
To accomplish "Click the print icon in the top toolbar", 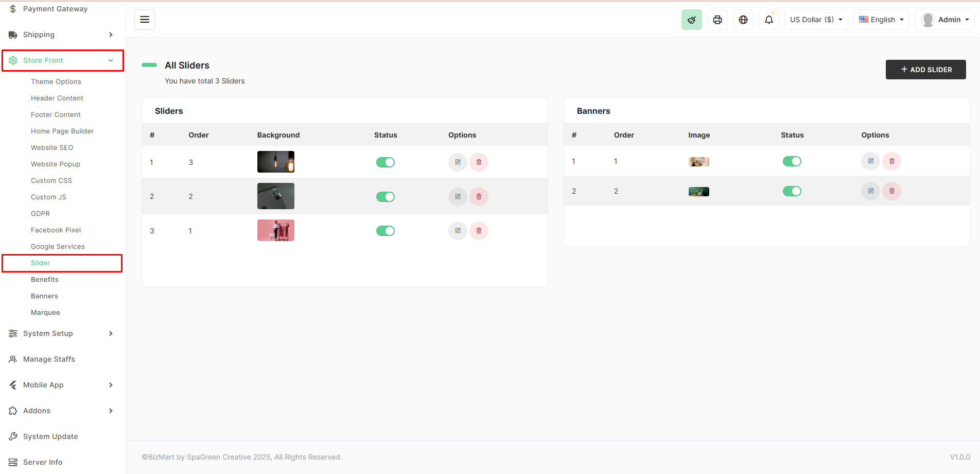I will [x=717, y=19].
